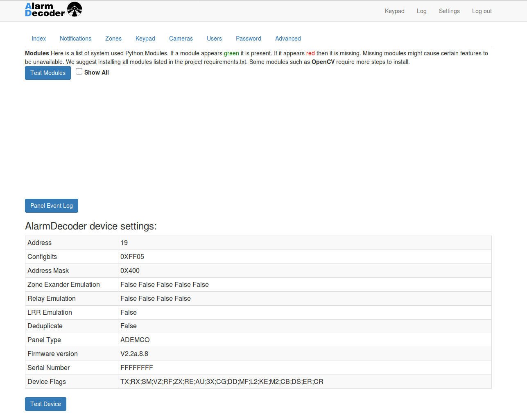The height and width of the screenshot is (420, 527).
Task: Go to Settings in top navigation
Action: [449, 11]
